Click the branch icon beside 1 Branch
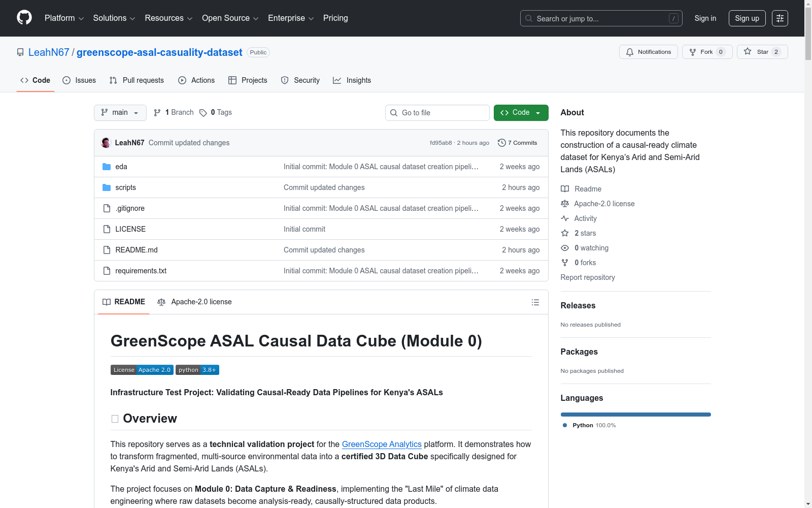Image resolution: width=812 pixels, height=508 pixels. (157, 113)
